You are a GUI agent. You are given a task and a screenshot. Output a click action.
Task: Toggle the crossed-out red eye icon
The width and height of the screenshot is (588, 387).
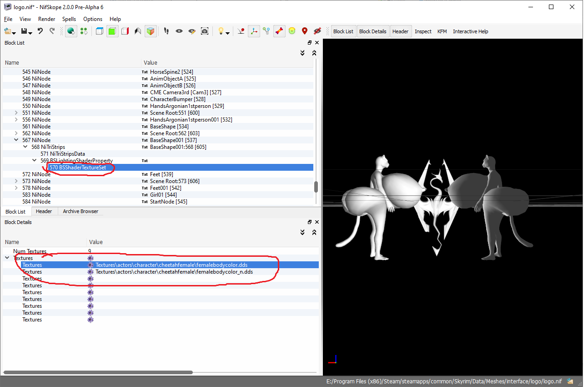click(317, 31)
